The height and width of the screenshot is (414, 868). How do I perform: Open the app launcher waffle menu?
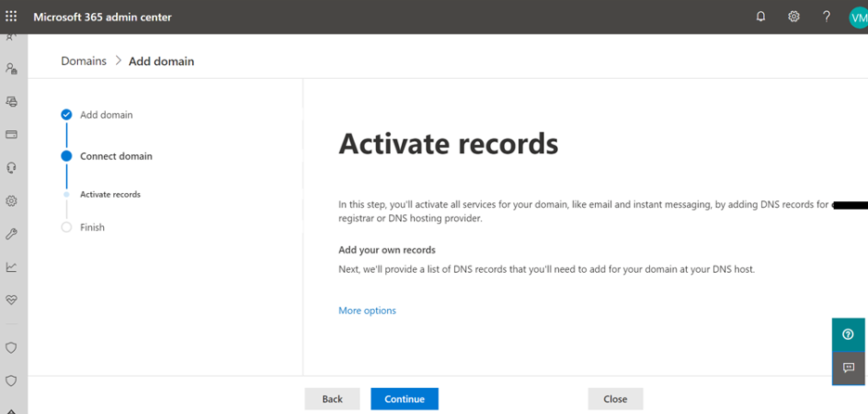click(x=11, y=17)
